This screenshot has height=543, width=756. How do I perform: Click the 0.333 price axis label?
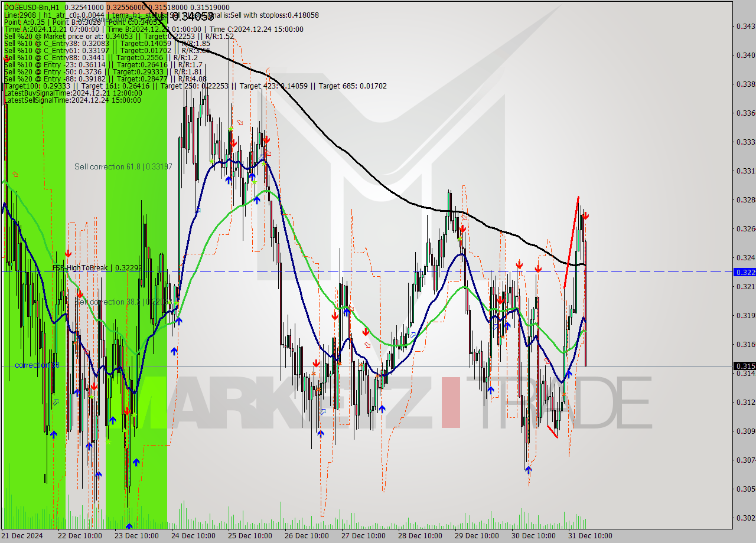(745, 142)
